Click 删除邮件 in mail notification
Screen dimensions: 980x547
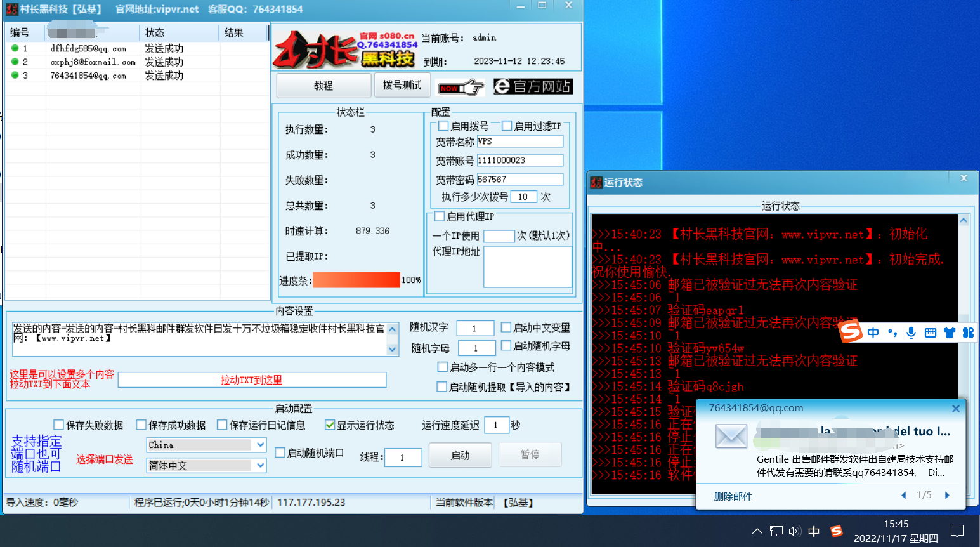click(x=733, y=496)
